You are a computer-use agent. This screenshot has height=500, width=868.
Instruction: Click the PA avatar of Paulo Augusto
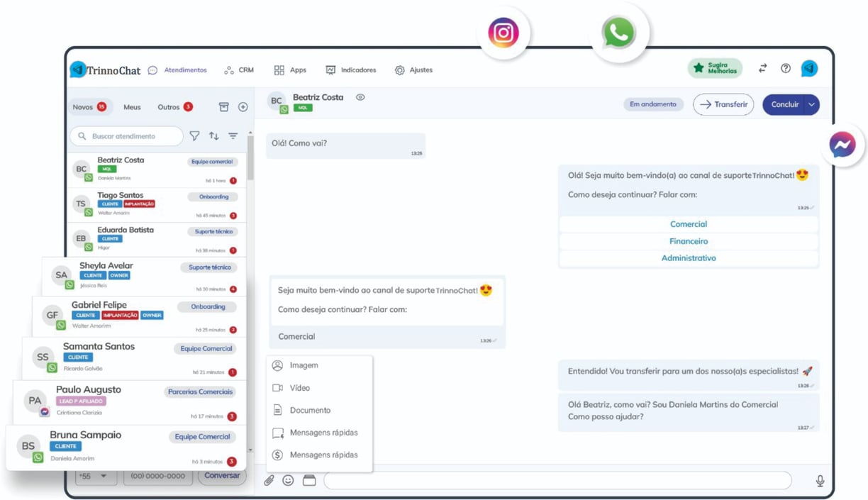(35, 401)
